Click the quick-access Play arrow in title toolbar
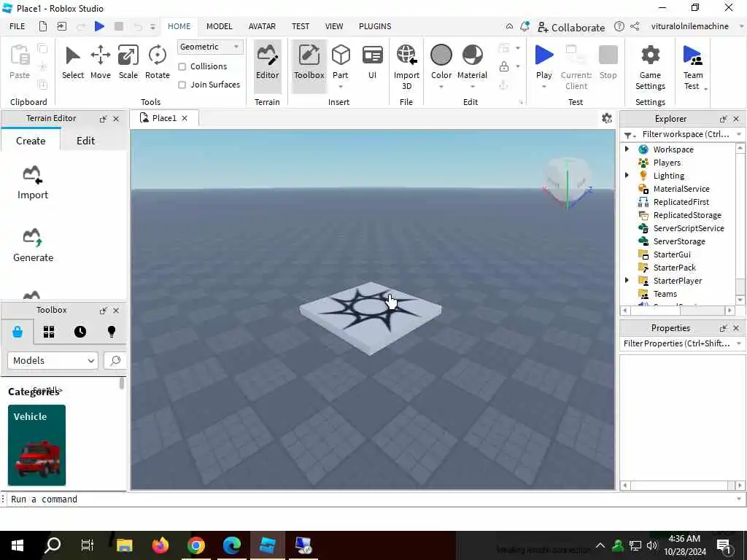Viewport: 747px width, 560px height. (99, 26)
